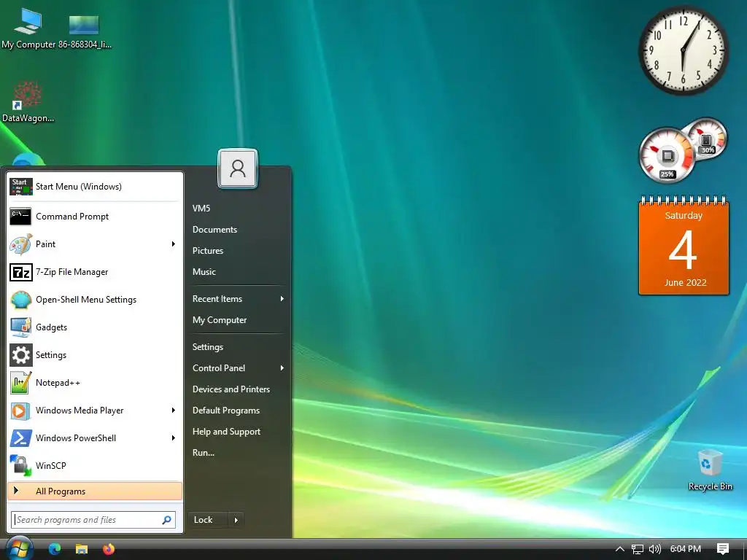Open Windows Media Player icon
747x560 pixels.
21,411
